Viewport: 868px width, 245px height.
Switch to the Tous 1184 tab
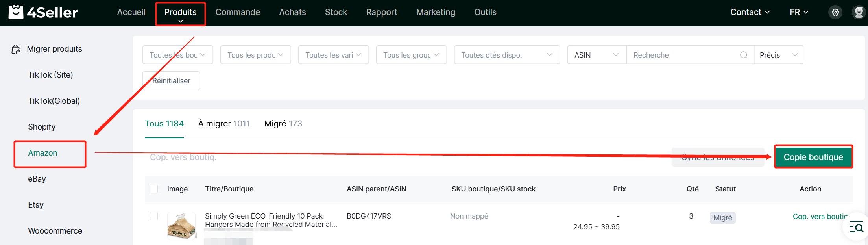(164, 124)
